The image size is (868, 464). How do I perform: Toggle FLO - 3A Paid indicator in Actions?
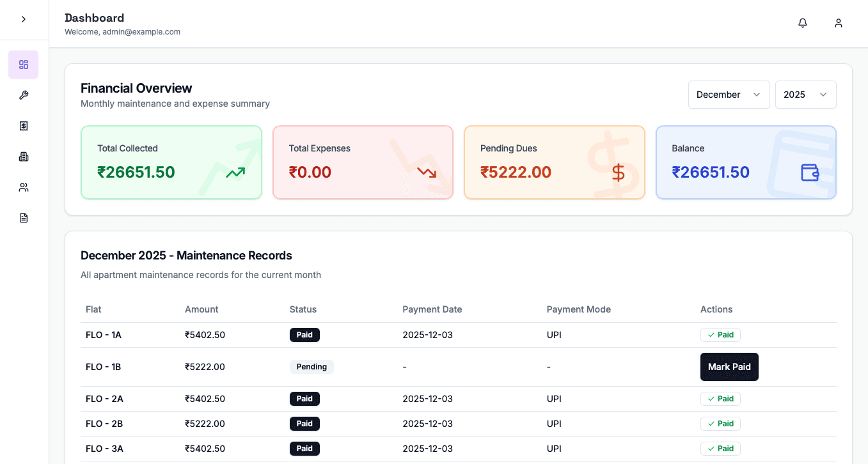[x=720, y=449]
